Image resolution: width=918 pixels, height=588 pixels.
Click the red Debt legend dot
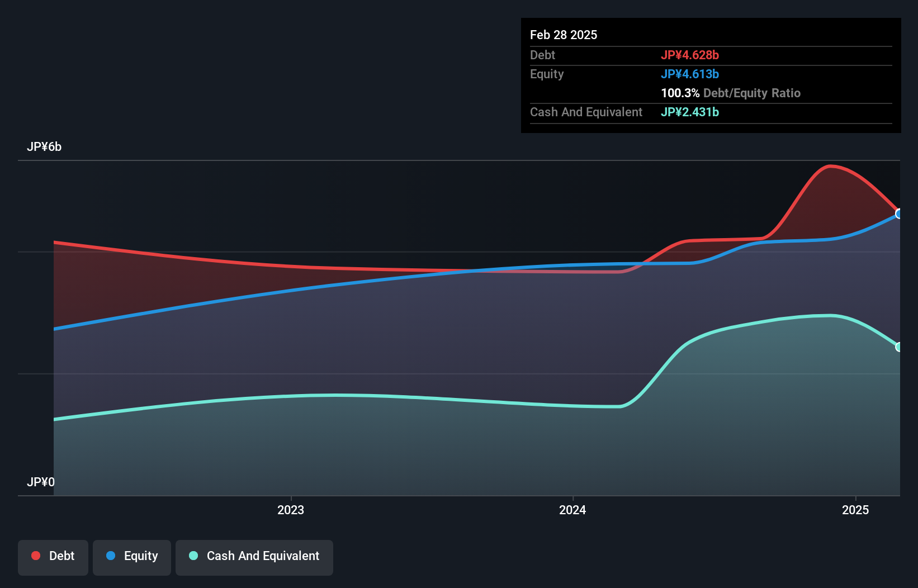click(x=36, y=556)
